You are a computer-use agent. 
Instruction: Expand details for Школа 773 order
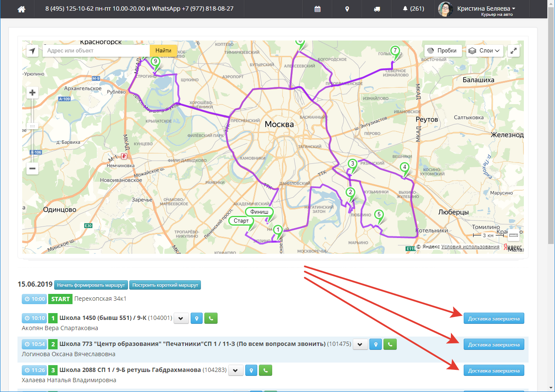pyautogui.click(x=360, y=344)
